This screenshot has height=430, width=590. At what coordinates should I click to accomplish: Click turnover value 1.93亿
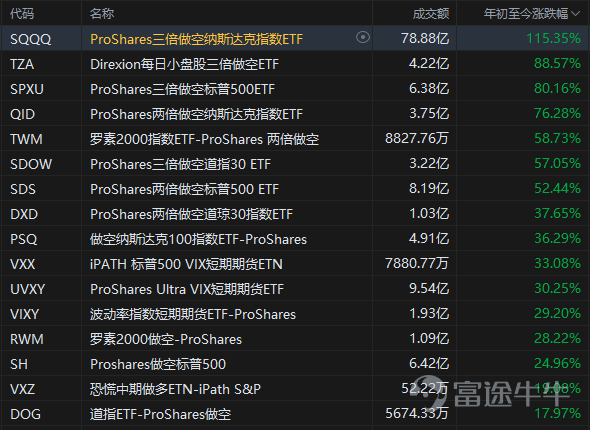point(429,313)
